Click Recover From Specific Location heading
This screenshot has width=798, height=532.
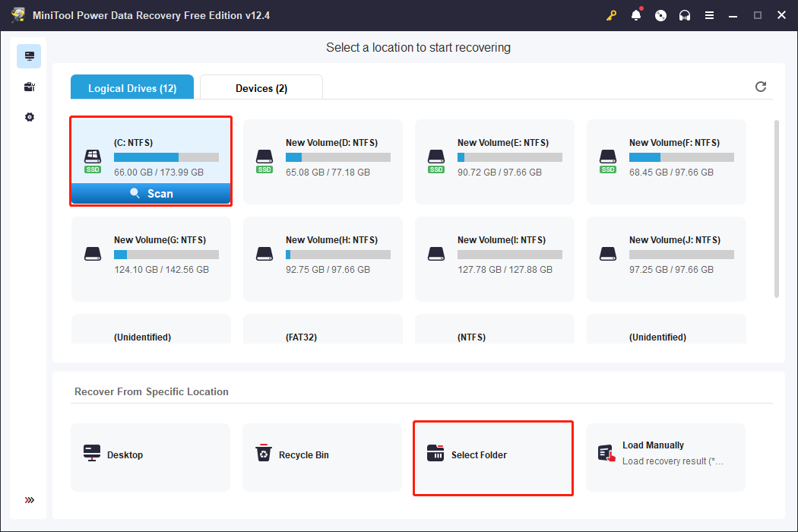152,391
